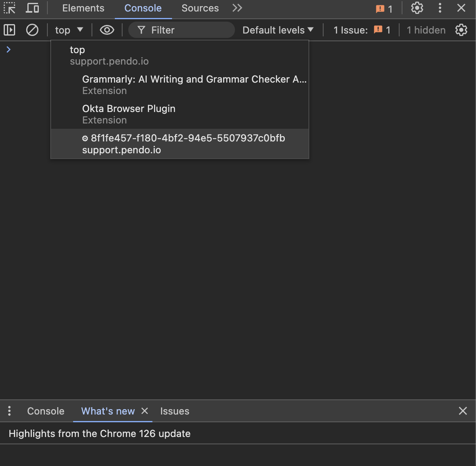This screenshot has width=476, height=466.
Task: Close the What's new tab
Action: (x=145, y=411)
